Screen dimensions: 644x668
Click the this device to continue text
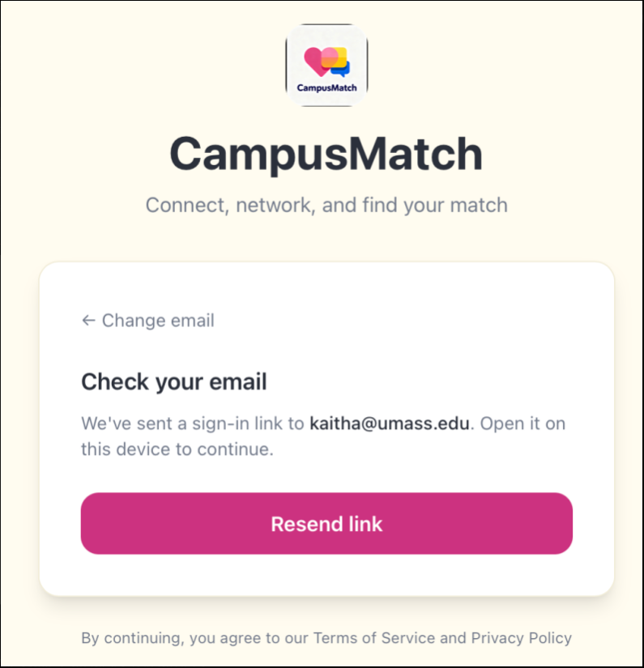click(177, 449)
